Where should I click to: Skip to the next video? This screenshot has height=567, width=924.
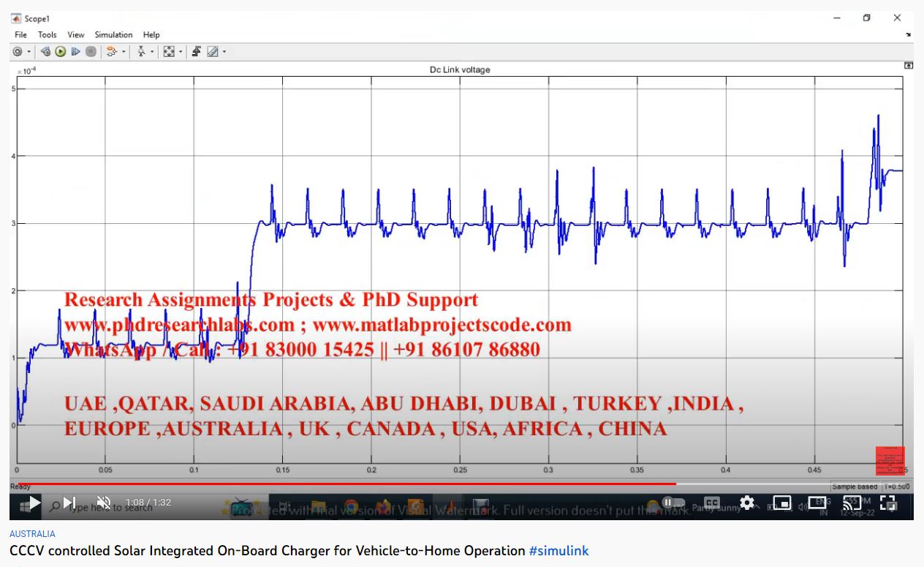(69, 503)
